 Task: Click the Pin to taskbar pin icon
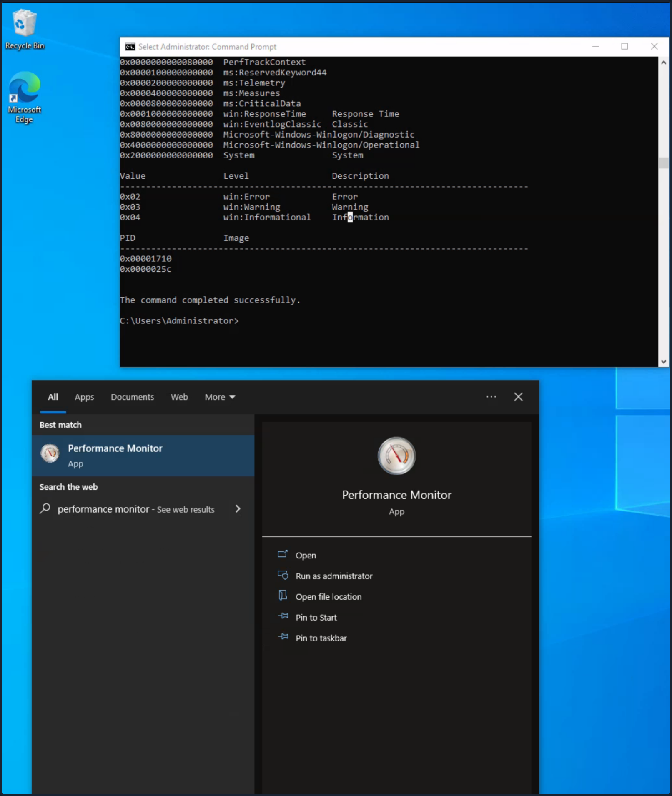tap(284, 637)
